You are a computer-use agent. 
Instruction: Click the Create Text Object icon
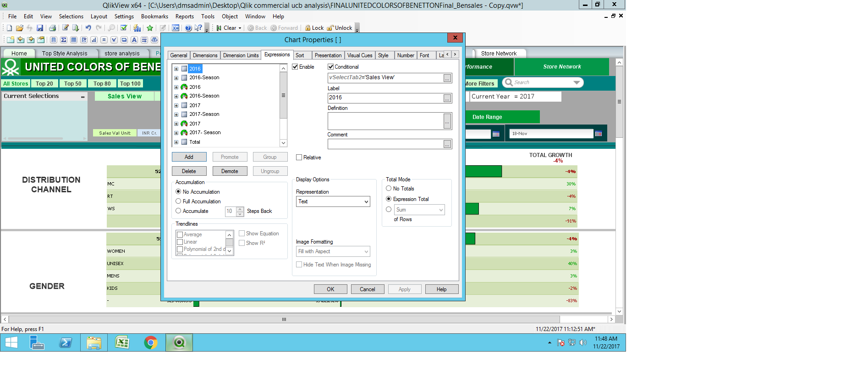(x=134, y=40)
